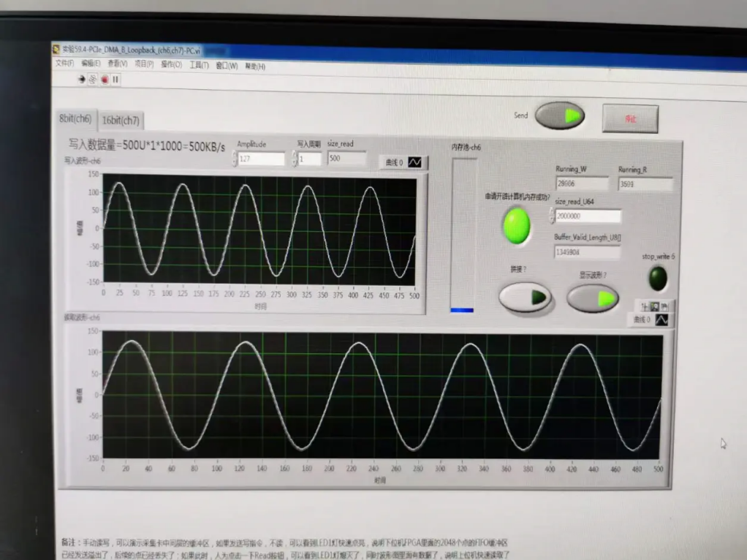Viewport: 747px width, 560px height.
Task: Click the Run Continuously toolbar icon
Action: pos(93,79)
